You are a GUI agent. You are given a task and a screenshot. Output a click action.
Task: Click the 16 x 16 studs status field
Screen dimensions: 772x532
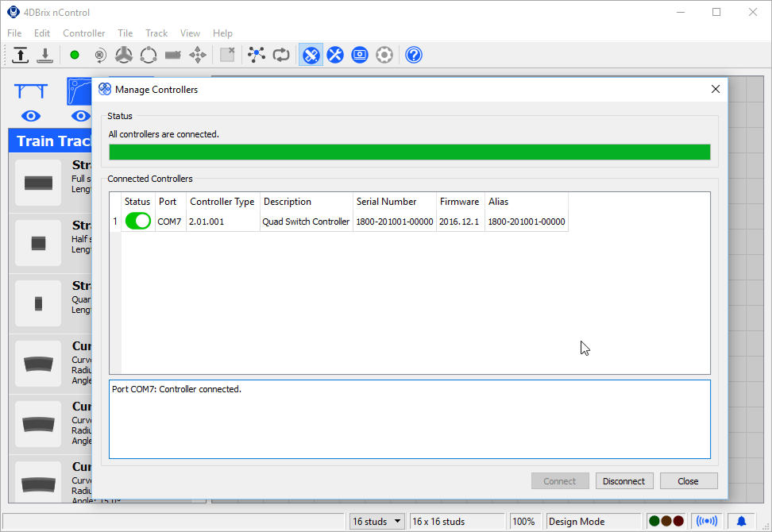coord(457,521)
